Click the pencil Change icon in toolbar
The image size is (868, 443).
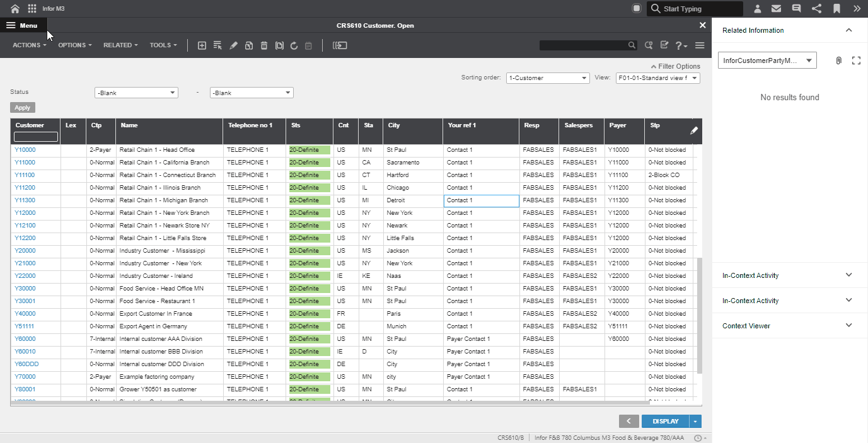(233, 45)
